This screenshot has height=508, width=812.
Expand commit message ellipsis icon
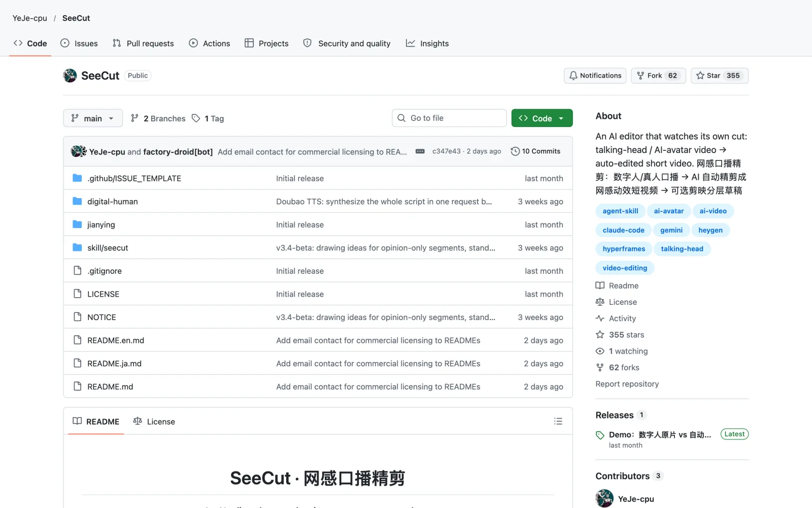420,151
